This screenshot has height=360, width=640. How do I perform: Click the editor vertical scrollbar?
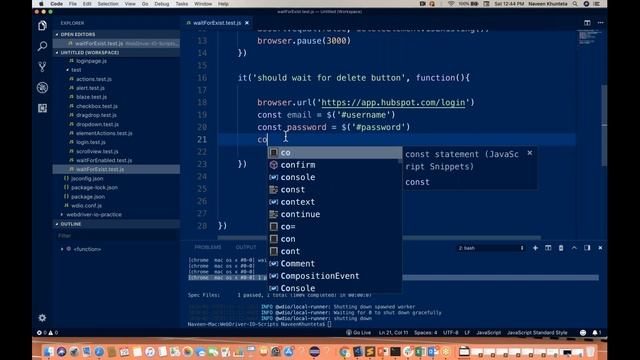pos(604,124)
